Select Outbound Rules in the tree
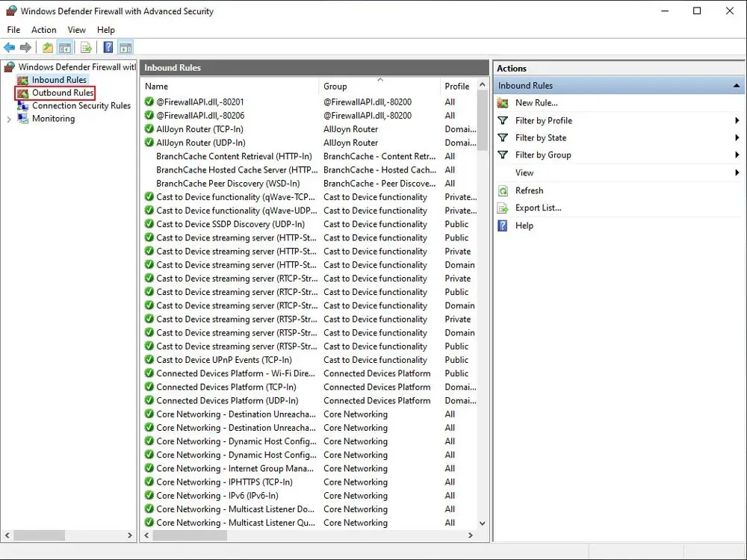The image size is (747, 560). pyautogui.click(x=63, y=93)
